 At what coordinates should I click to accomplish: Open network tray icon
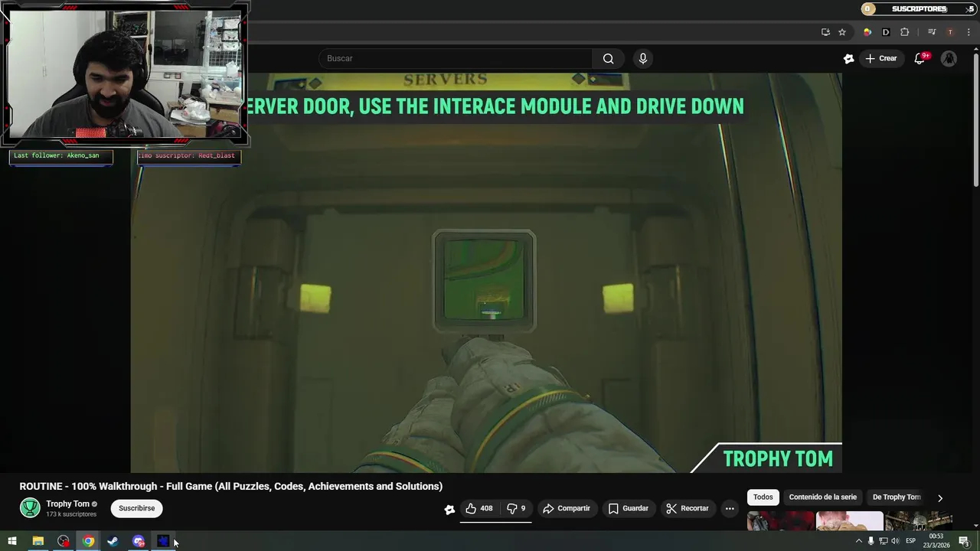[x=883, y=541]
